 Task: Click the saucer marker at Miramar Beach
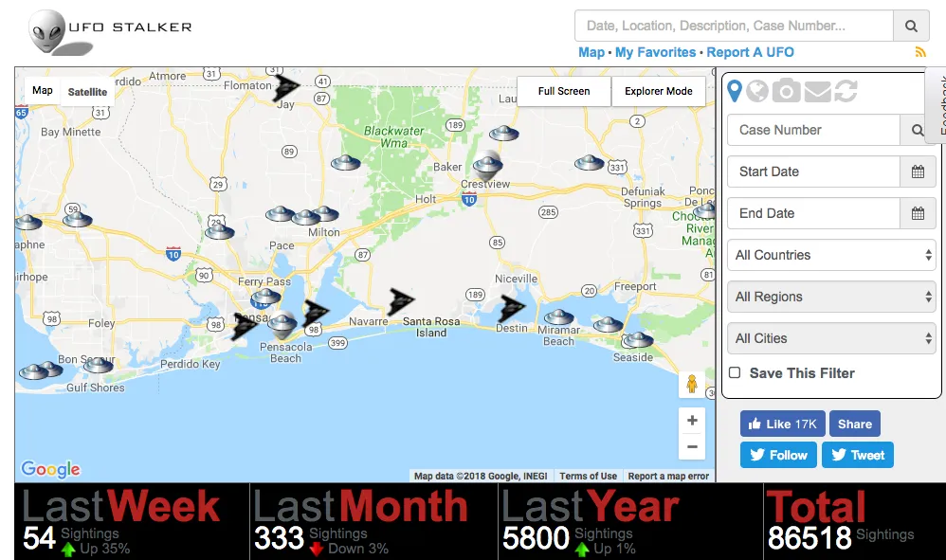[x=558, y=317]
